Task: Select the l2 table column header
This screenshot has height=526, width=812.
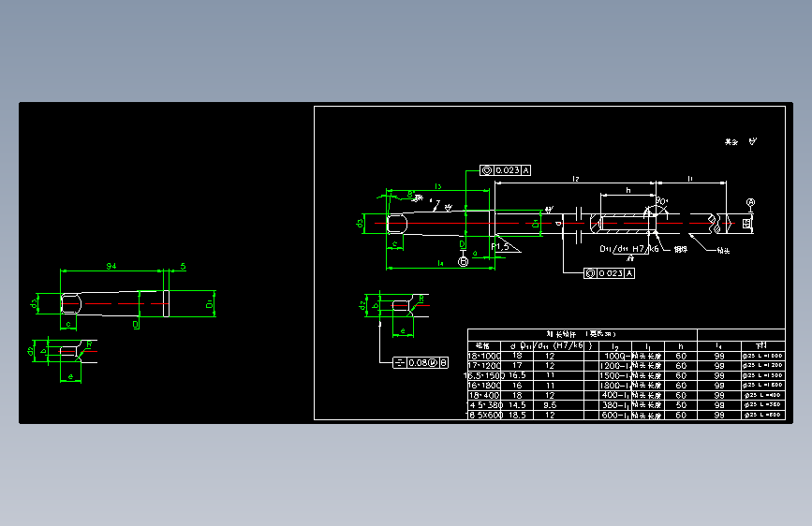Action: [x=615, y=346]
